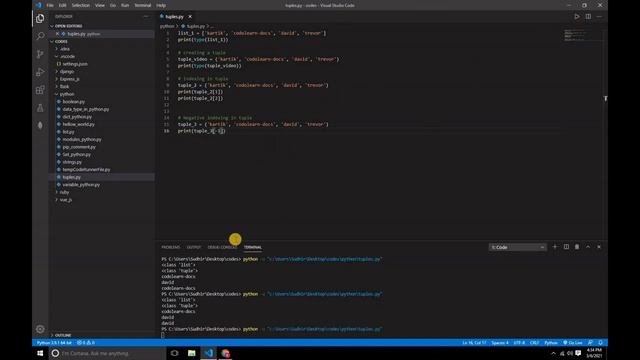This screenshot has height=360, width=640.
Task: Select the tuples.py editor tab
Action: [x=175, y=17]
